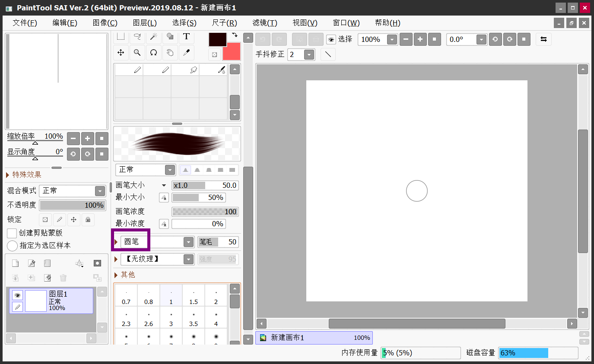
Task: Select brush size 3.5 preset
Action: (x=194, y=317)
